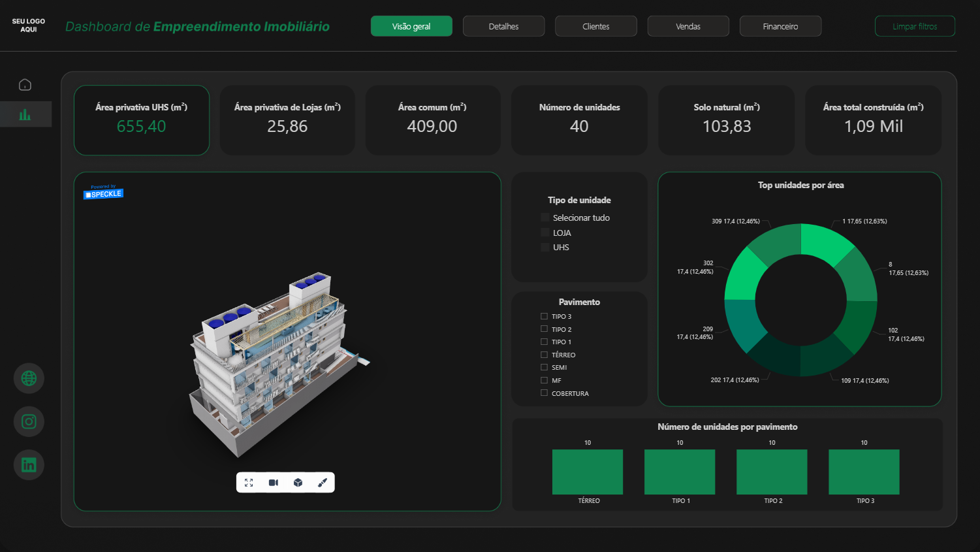
Task: Open the LinkedIn icon in the sidebar
Action: 28,464
